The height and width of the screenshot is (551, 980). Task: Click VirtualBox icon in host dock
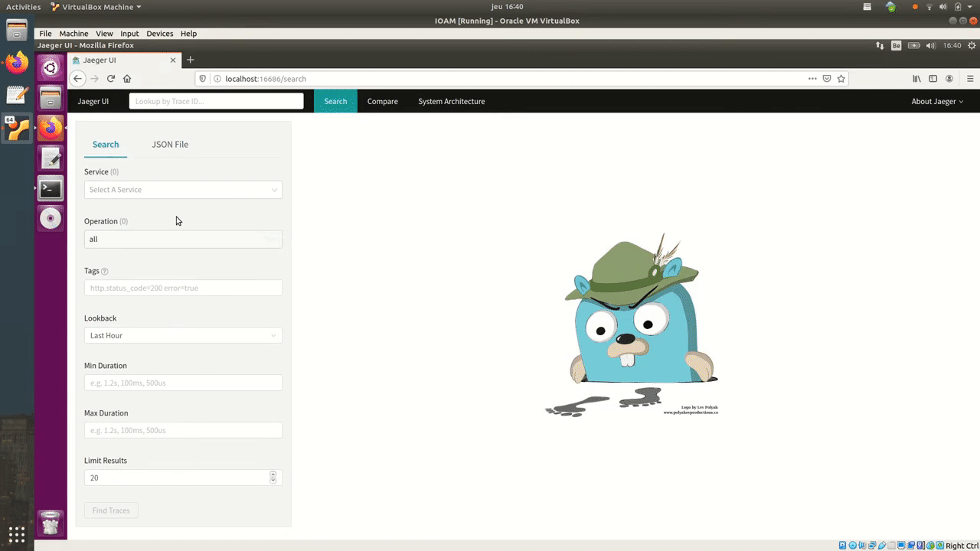[17, 129]
